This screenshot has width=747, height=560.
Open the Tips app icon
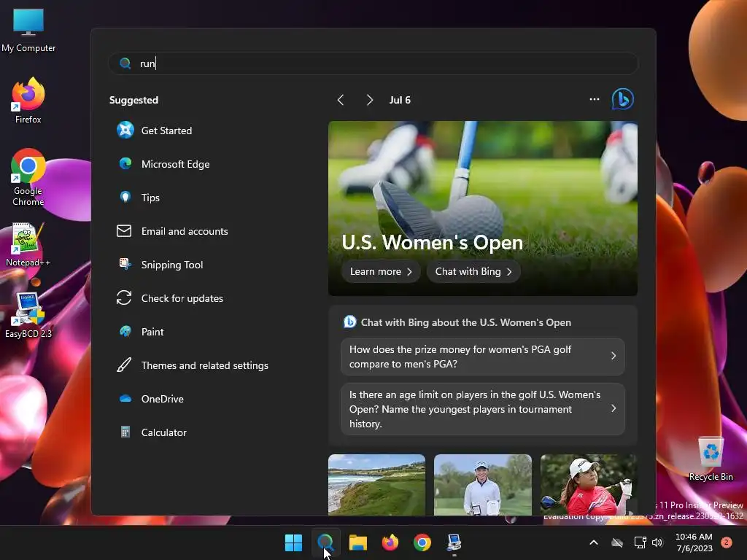[125, 197]
